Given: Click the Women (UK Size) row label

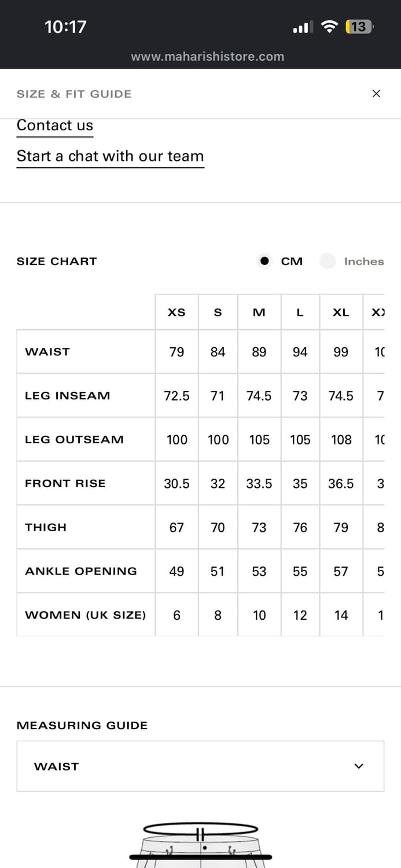Looking at the screenshot, I should pyautogui.click(x=85, y=615).
